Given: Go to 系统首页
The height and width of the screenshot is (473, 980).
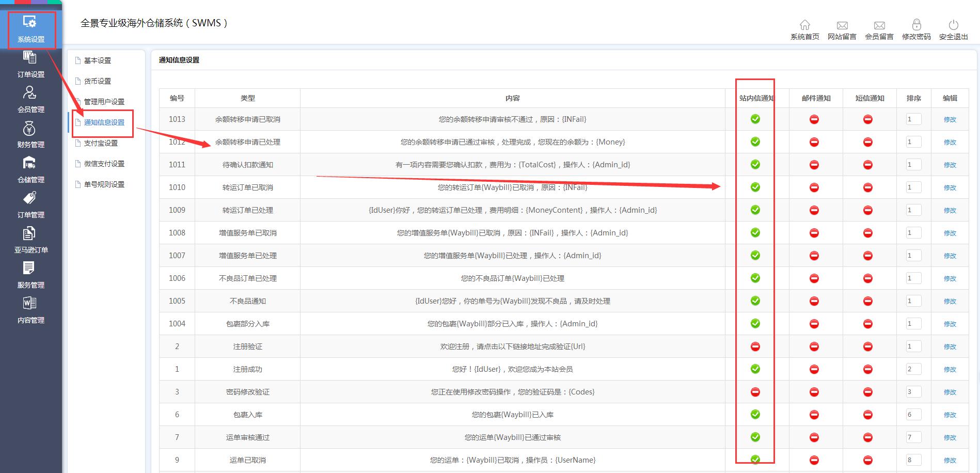Looking at the screenshot, I should [804, 29].
